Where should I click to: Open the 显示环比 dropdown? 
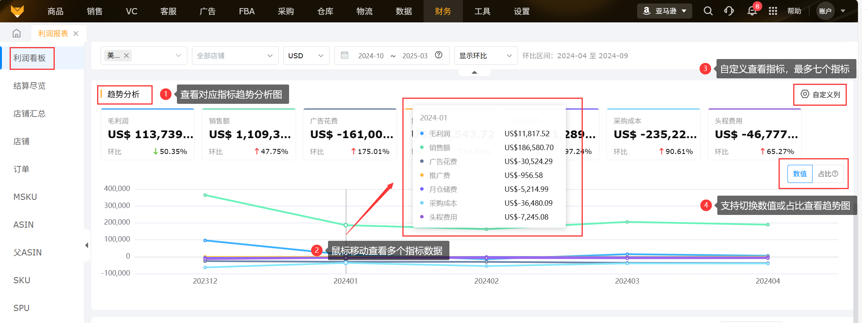point(486,56)
